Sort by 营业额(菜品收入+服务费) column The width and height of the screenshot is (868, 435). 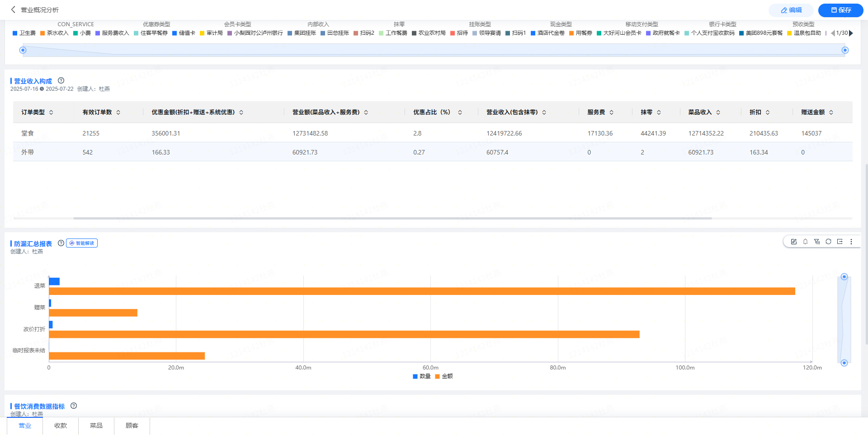tap(366, 112)
